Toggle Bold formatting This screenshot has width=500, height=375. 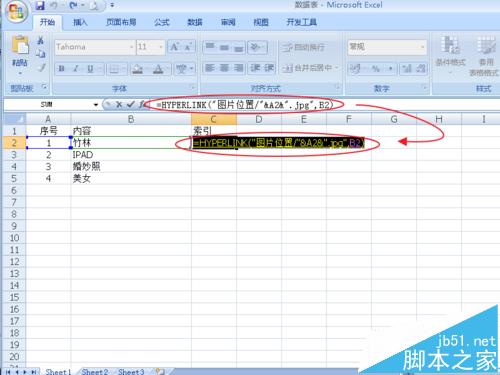point(61,69)
